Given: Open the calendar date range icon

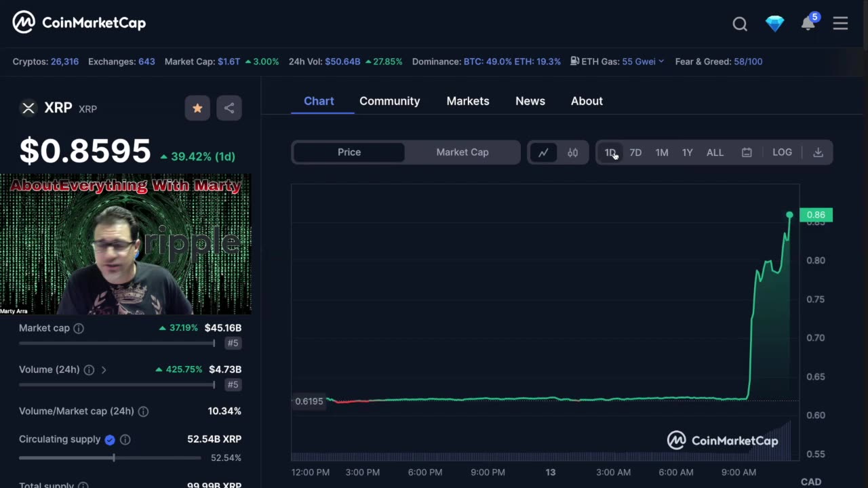Looking at the screenshot, I should [747, 152].
